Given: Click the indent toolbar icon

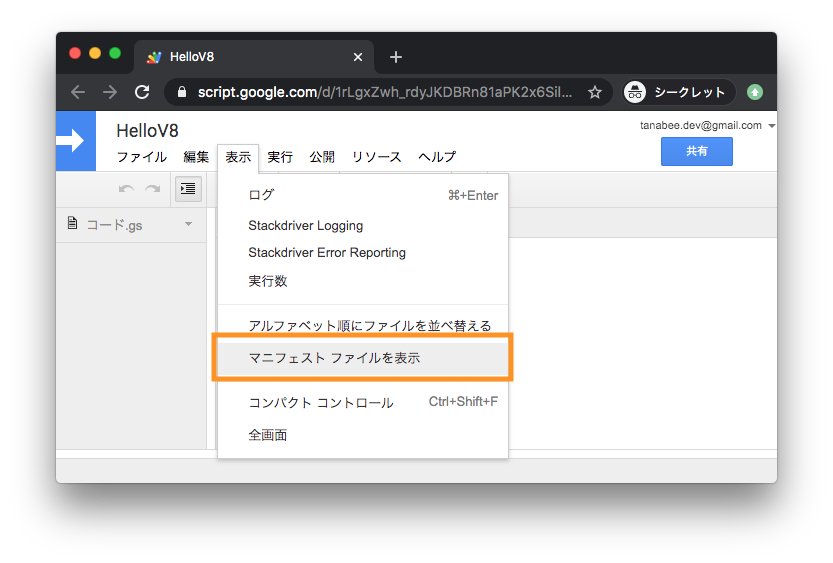Looking at the screenshot, I should click(188, 189).
